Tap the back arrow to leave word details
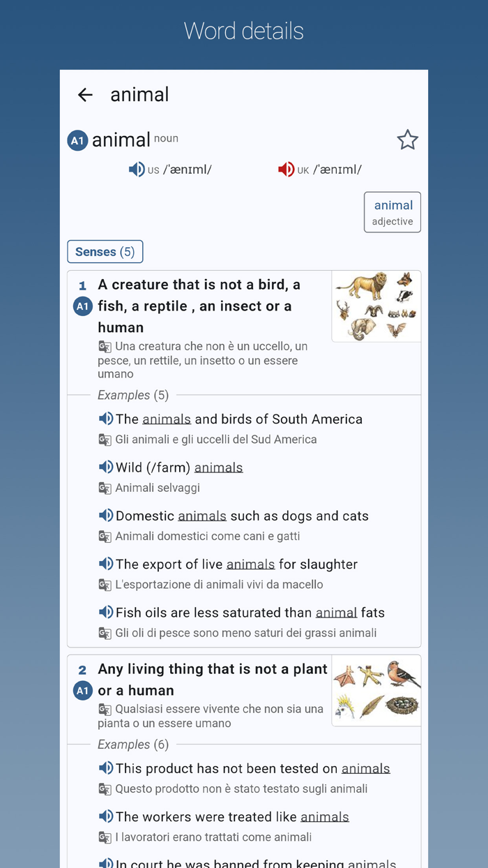The width and height of the screenshot is (488, 868). point(84,94)
